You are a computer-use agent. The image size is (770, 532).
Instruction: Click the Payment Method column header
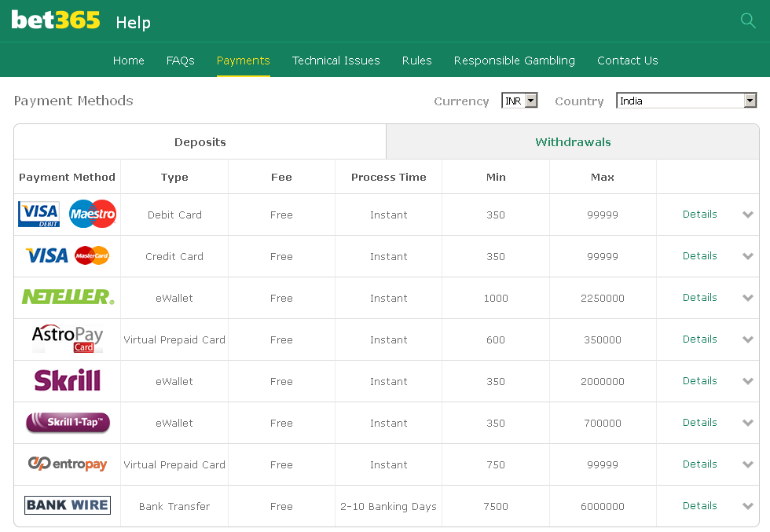click(x=68, y=177)
